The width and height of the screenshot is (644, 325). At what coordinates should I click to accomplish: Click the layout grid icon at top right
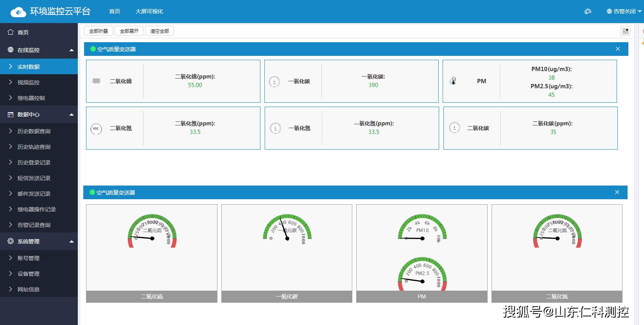point(626,31)
